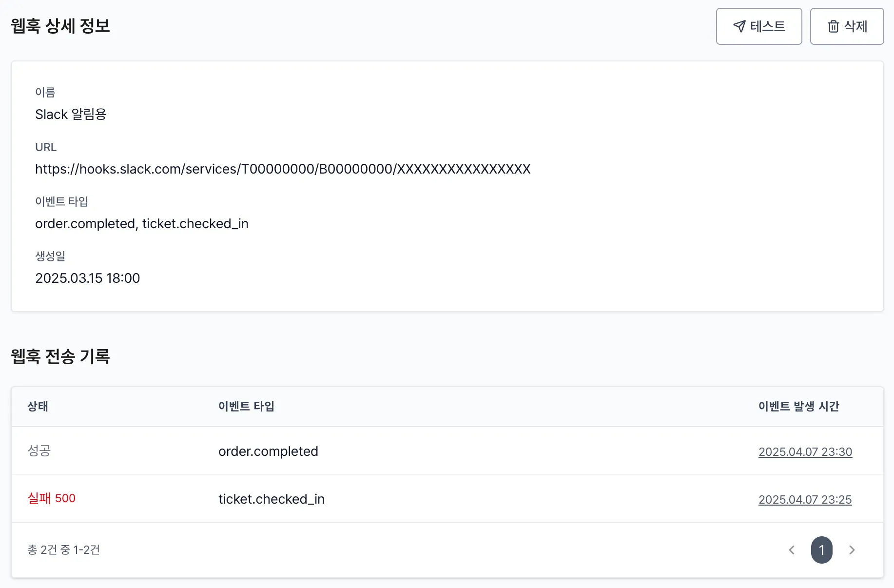Screen dimensions: 894x588
Task: Click the webhook name Slack 알림용
Action: coord(72,114)
